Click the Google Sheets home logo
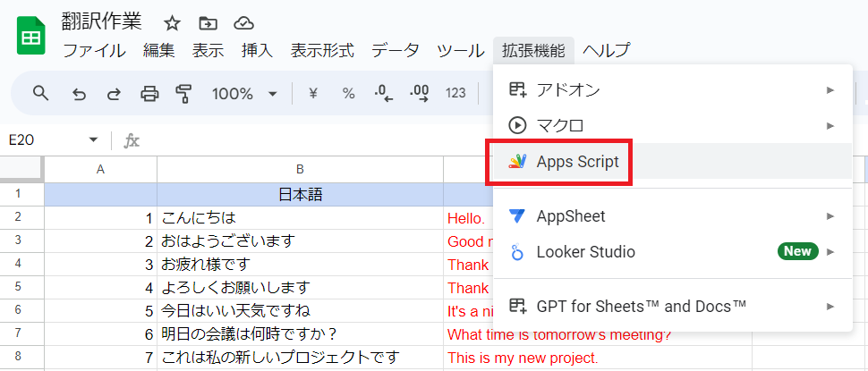The image size is (868, 371). click(31, 38)
